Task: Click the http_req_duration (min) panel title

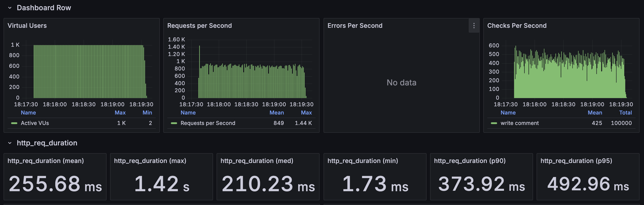Action: (x=363, y=161)
